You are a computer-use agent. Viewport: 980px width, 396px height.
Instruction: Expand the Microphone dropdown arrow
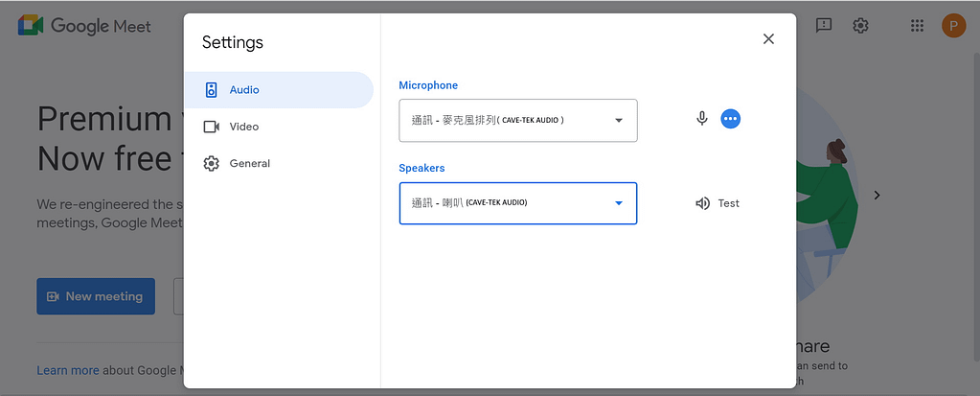click(x=619, y=120)
